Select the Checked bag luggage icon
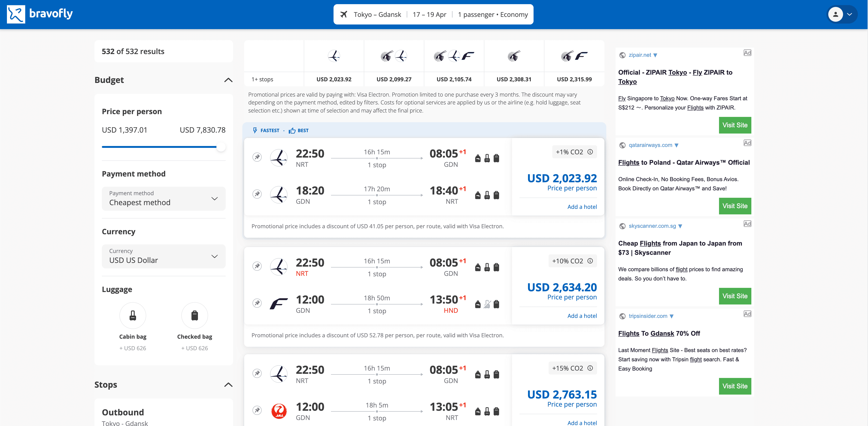 coord(194,315)
